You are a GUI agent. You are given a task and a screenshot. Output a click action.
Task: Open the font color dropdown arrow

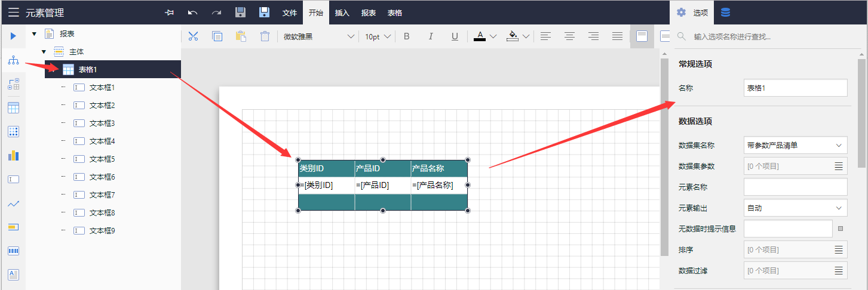(x=493, y=36)
